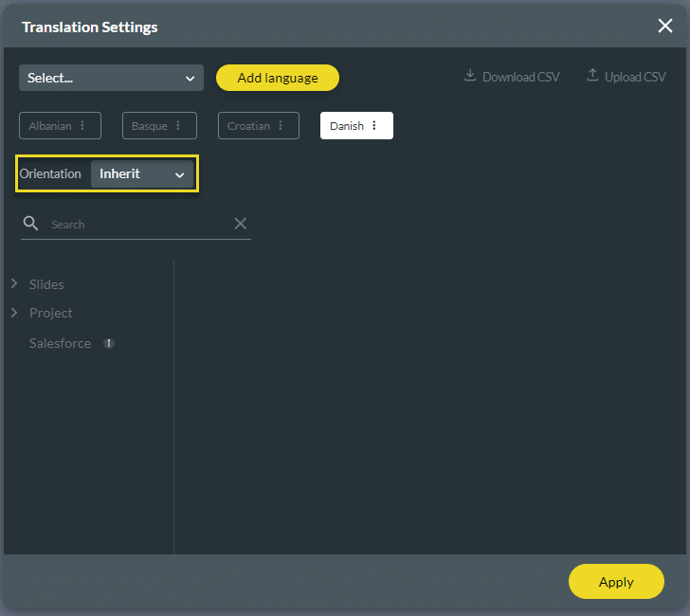Select Salesforce in the tree list

click(60, 344)
